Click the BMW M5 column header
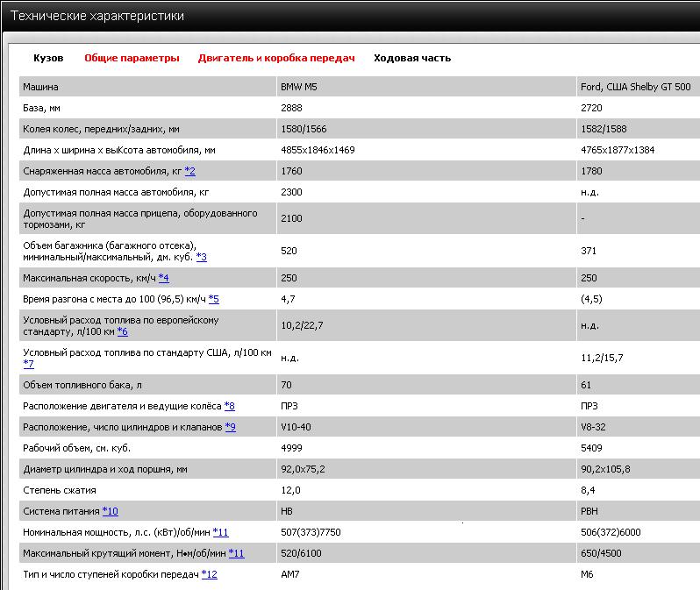 [x=298, y=87]
